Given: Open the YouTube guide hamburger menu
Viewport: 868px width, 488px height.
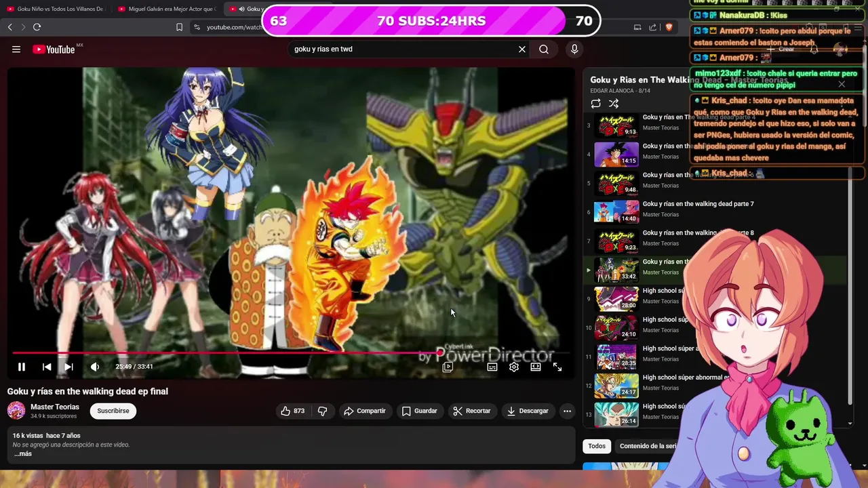Looking at the screenshot, I should click(16, 49).
